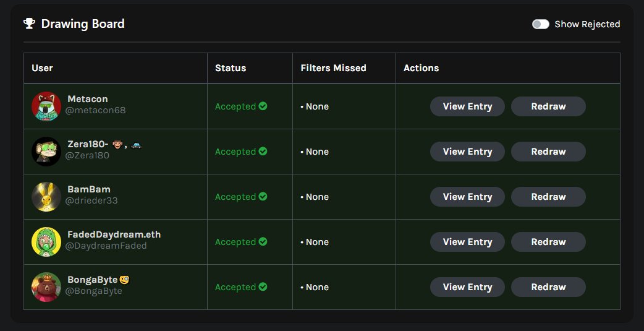The width and height of the screenshot is (644, 331).
Task: Open Zera180's avatar picture
Action: [46, 152]
